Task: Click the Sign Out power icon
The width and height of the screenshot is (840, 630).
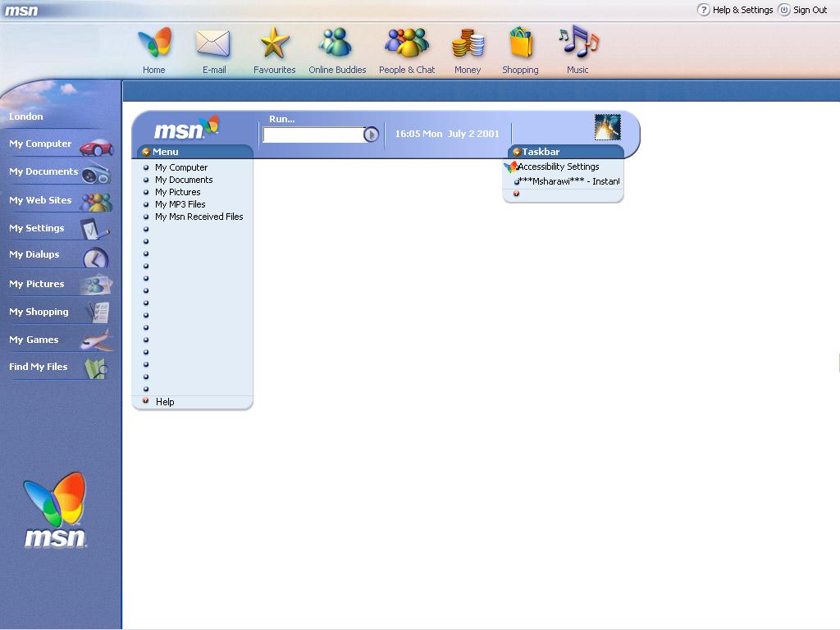Action: point(784,10)
